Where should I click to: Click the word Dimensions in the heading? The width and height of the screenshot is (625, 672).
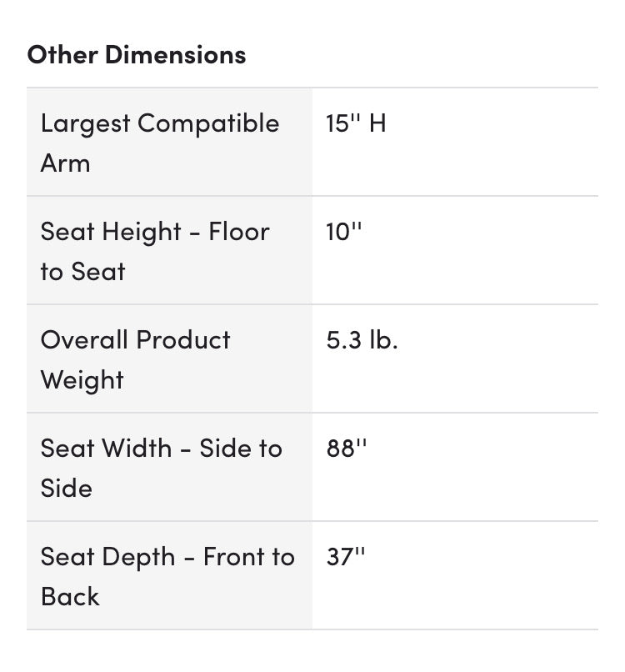click(x=176, y=55)
